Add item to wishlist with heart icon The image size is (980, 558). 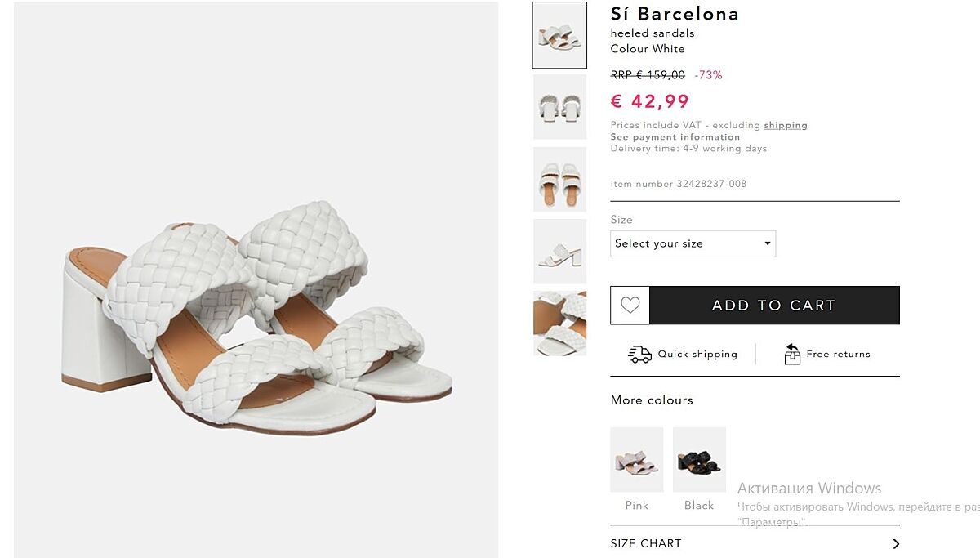click(630, 306)
